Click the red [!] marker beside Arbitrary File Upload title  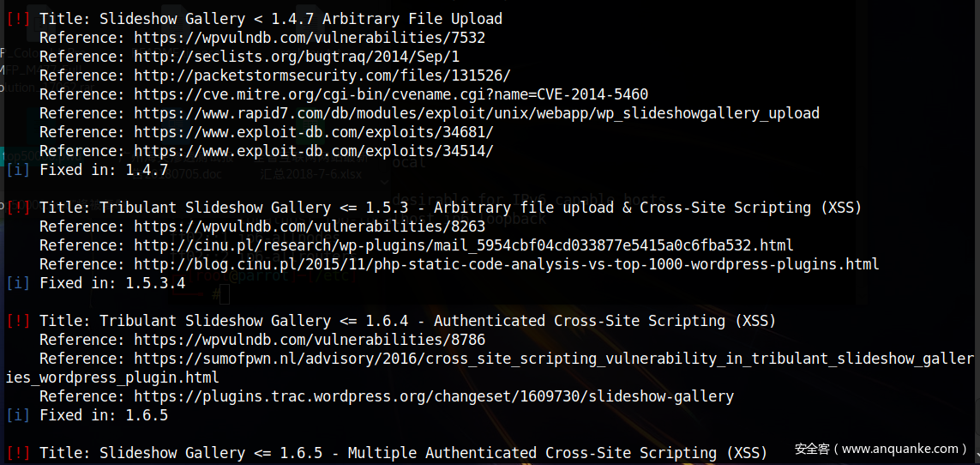tap(18, 19)
